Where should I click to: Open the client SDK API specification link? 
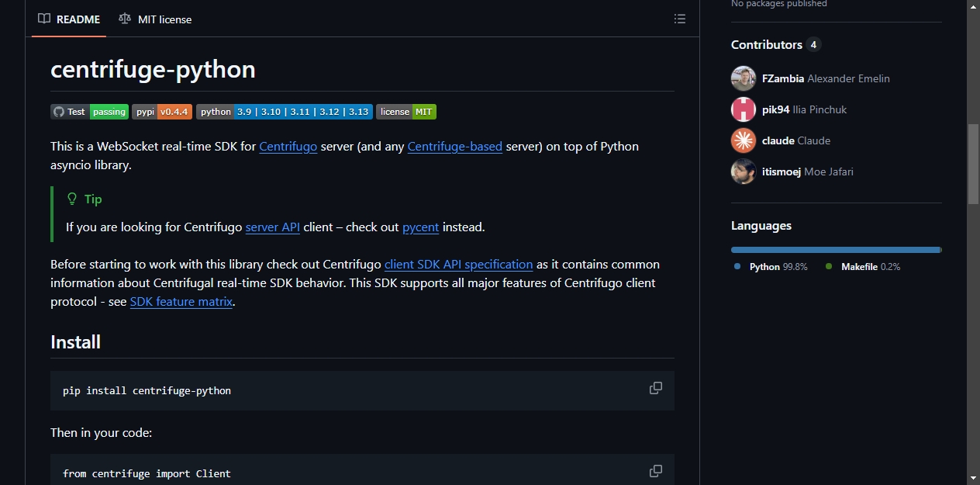[459, 264]
